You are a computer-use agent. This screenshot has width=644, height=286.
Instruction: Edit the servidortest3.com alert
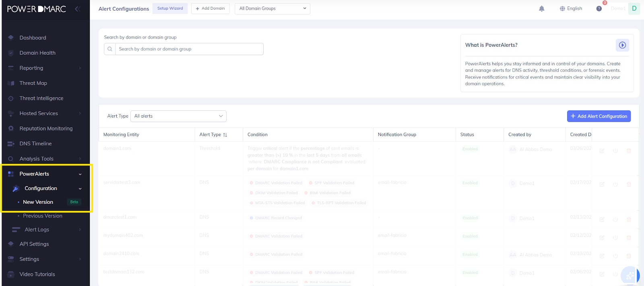point(602,184)
